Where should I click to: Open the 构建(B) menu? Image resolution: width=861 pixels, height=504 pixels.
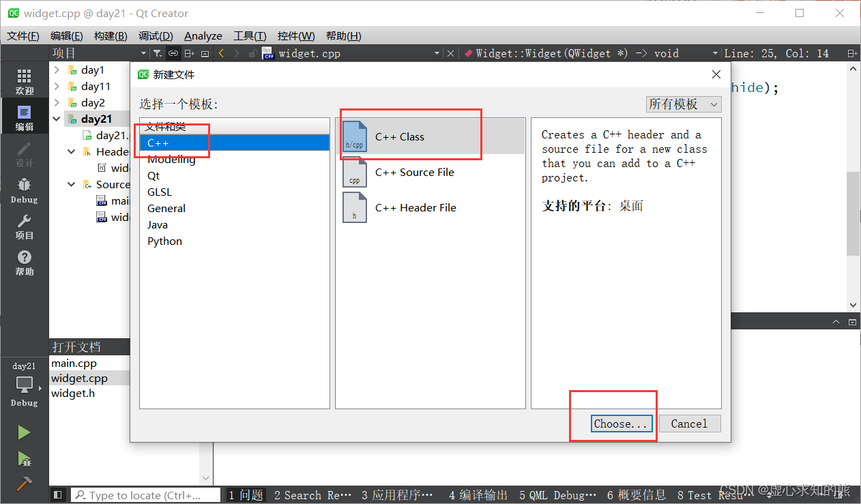[x=111, y=35]
